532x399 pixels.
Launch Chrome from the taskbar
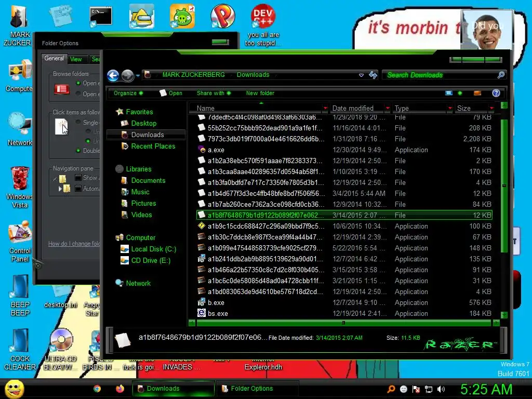97,389
